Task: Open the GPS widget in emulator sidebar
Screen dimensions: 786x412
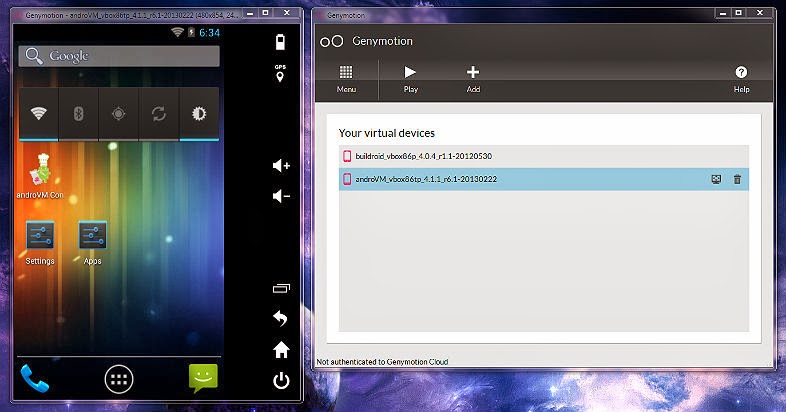Action: tap(280, 73)
